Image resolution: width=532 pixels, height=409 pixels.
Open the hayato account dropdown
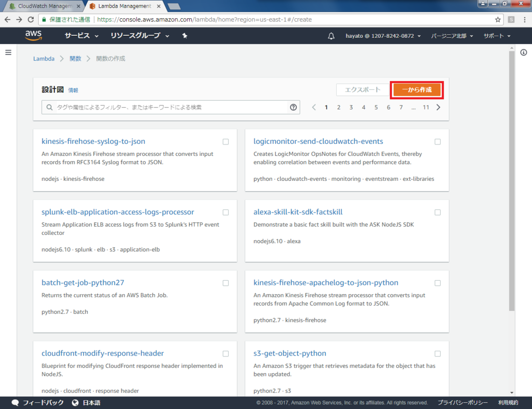click(383, 36)
